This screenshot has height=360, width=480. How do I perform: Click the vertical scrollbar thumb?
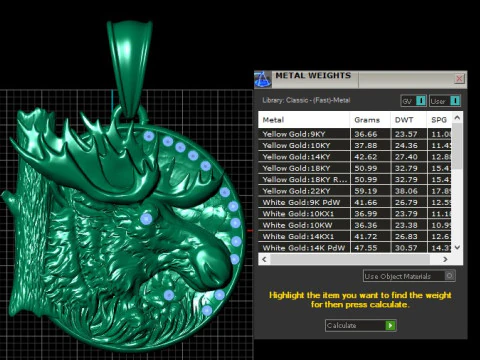coord(457,146)
